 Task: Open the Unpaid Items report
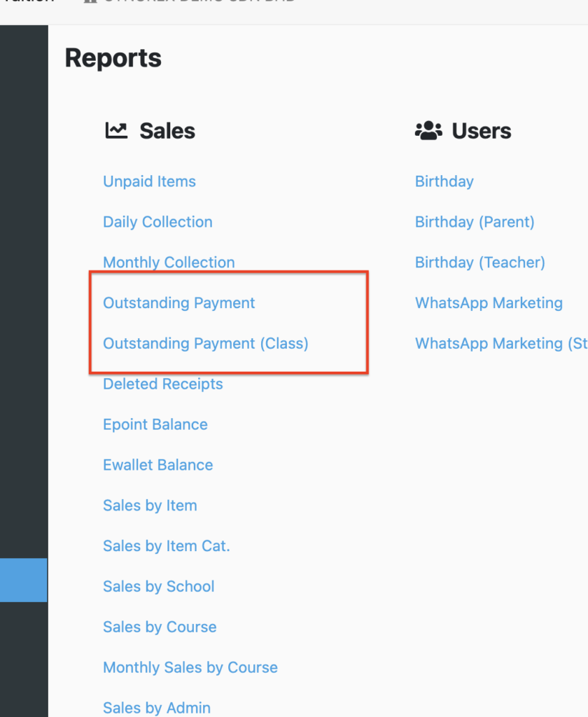click(149, 181)
